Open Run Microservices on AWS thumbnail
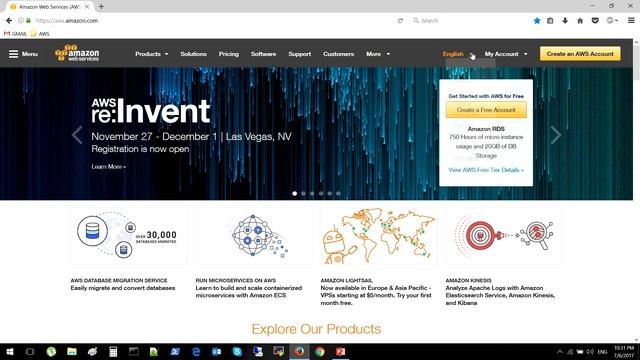 point(254,236)
